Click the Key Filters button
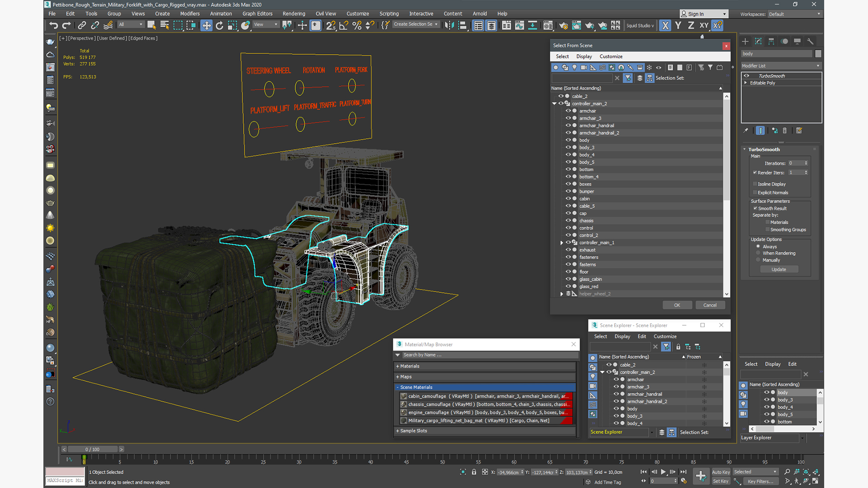The image size is (868, 488). [x=760, y=481]
